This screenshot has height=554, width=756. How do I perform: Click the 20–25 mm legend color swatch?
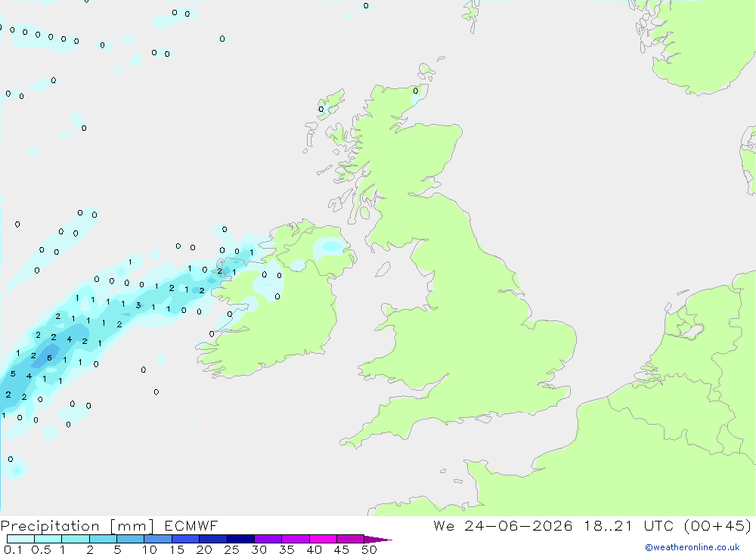[212, 539]
